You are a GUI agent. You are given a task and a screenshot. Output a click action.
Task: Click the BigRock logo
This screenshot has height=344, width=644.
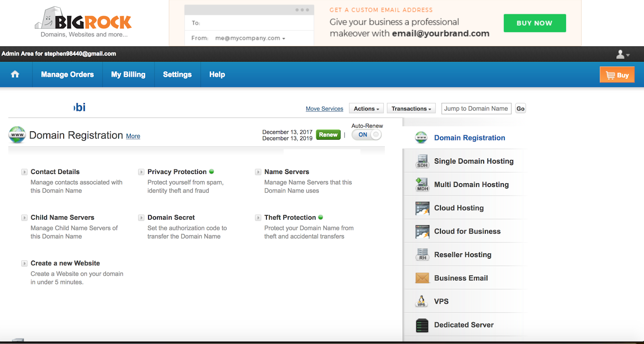[83, 22]
